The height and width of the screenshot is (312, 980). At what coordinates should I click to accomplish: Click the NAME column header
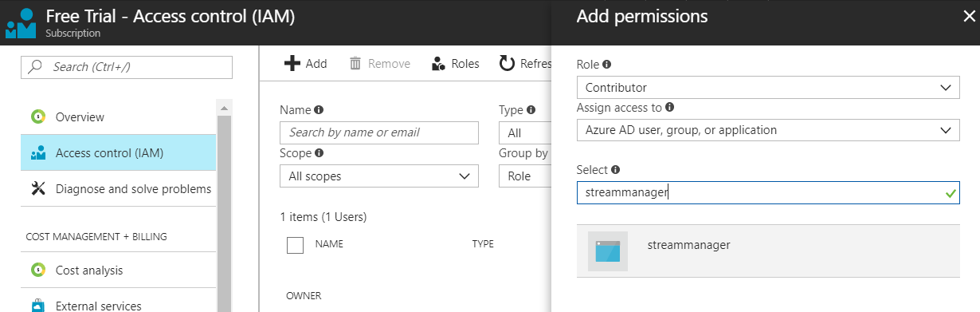click(x=329, y=244)
